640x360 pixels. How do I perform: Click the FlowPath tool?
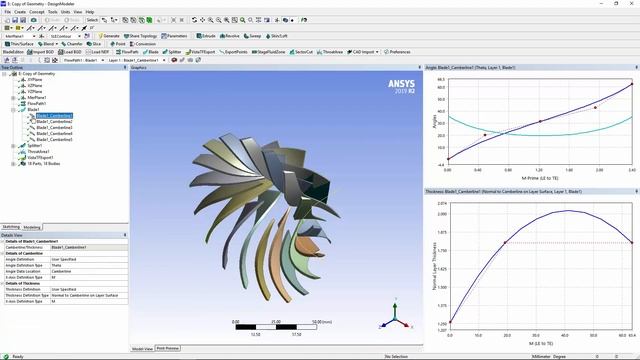point(127,52)
